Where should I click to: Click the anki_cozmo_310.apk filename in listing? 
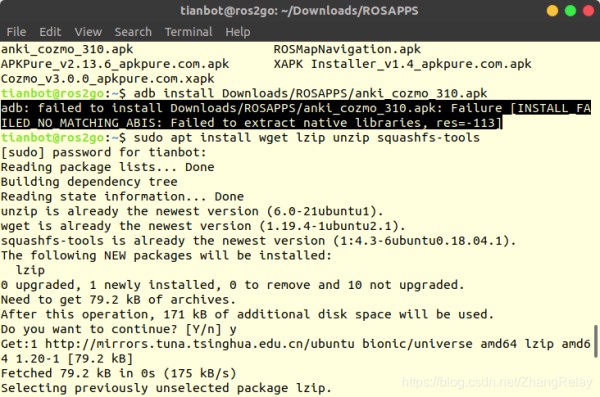click(67, 49)
